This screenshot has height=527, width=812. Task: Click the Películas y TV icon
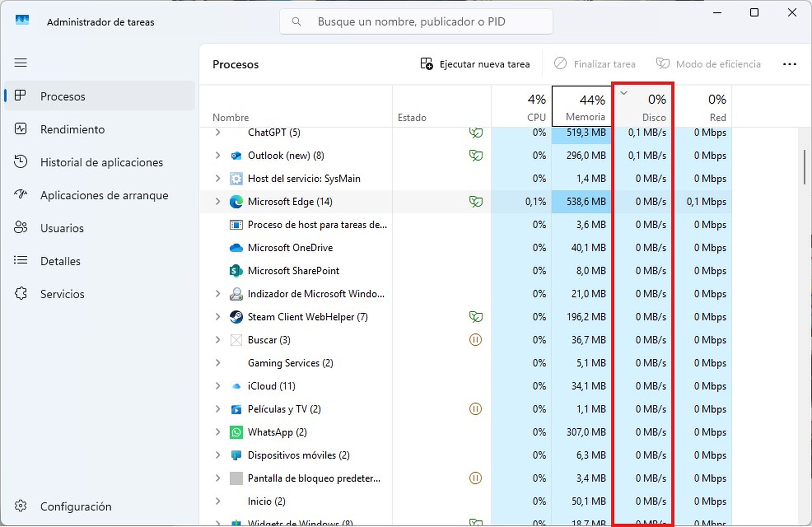point(236,409)
